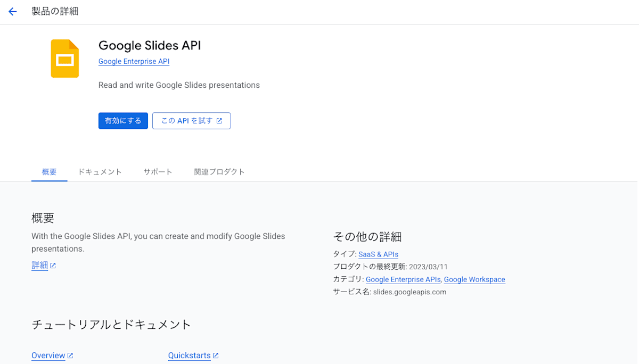
Task: Click external-link icon next to Overview
Action: click(x=70, y=355)
